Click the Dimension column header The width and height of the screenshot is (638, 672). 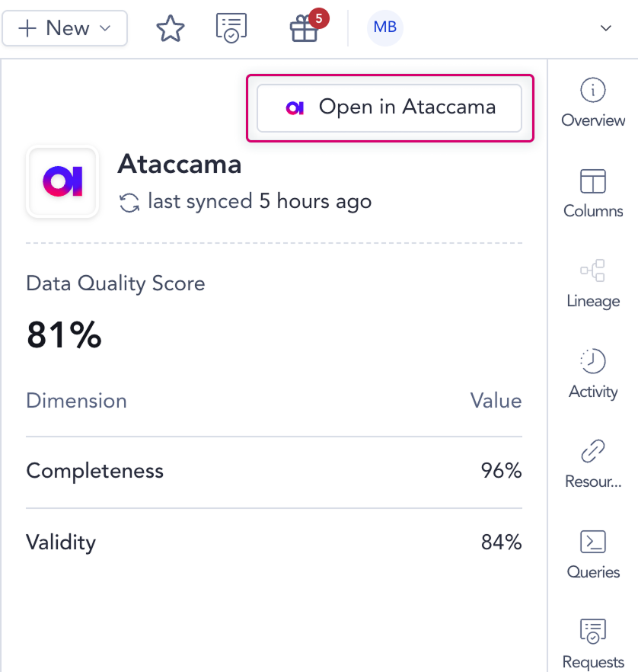76,401
